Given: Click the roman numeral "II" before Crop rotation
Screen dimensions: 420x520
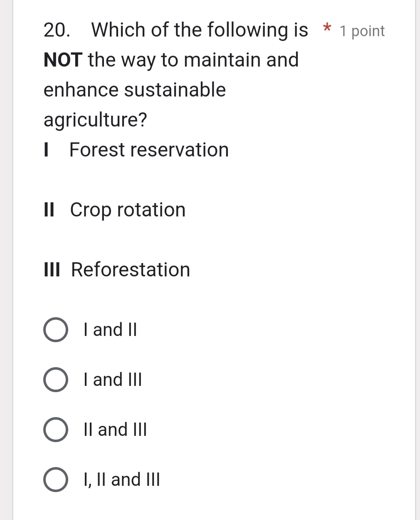Looking at the screenshot, I should pyautogui.click(x=48, y=210).
